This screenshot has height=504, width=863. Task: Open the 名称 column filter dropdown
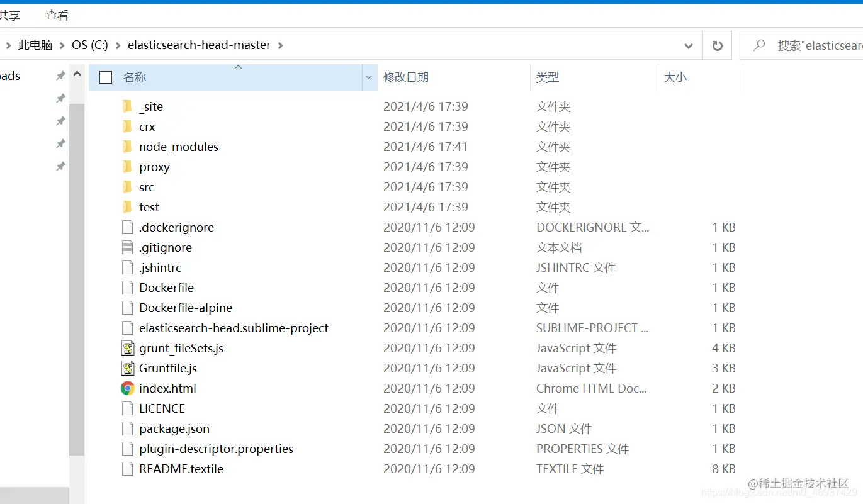(x=369, y=77)
